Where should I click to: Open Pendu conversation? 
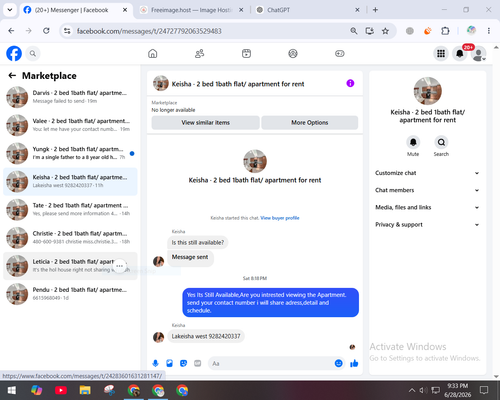point(70,294)
